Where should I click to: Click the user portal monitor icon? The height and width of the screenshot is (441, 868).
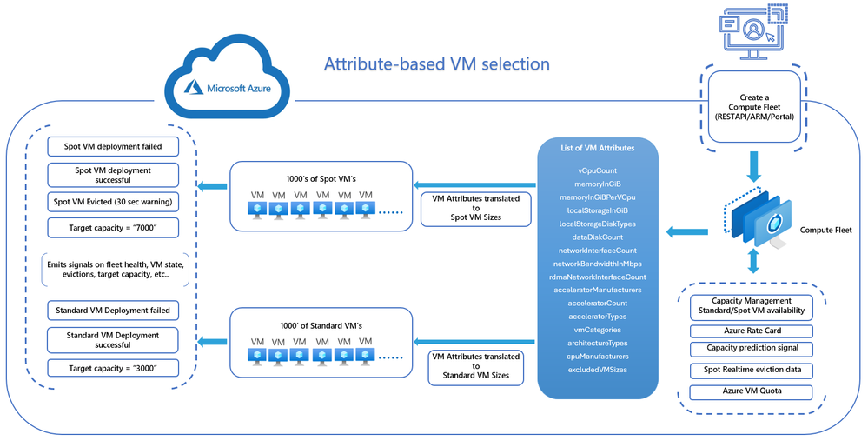(x=753, y=30)
